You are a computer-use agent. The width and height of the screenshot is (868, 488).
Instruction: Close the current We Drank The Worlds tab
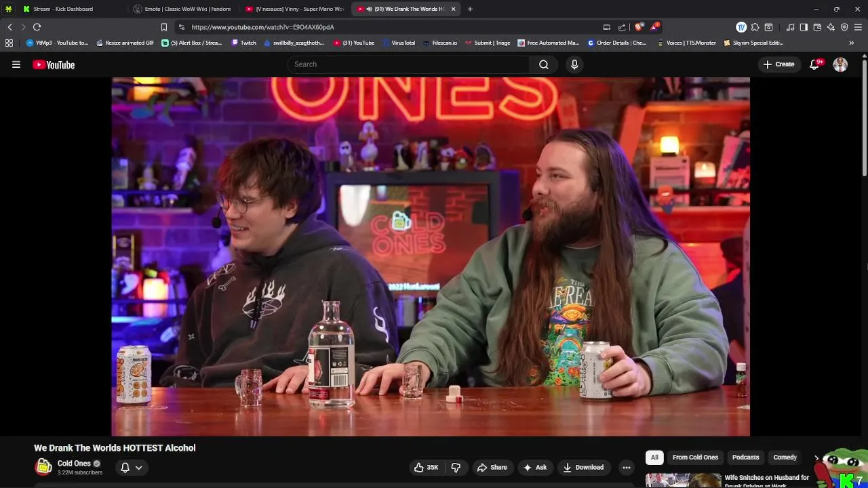pyautogui.click(x=453, y=9)
